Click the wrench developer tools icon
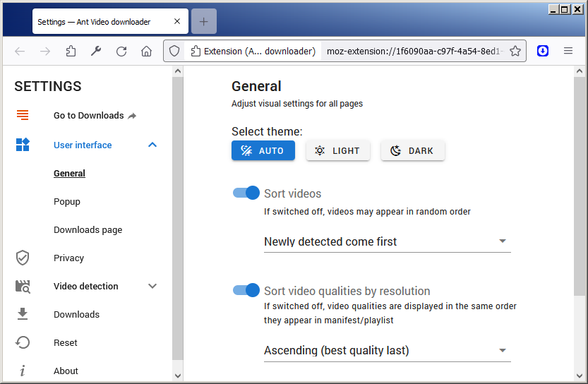Screen dimensions: 588x384 pyautogui.click(x=96, y=51)
